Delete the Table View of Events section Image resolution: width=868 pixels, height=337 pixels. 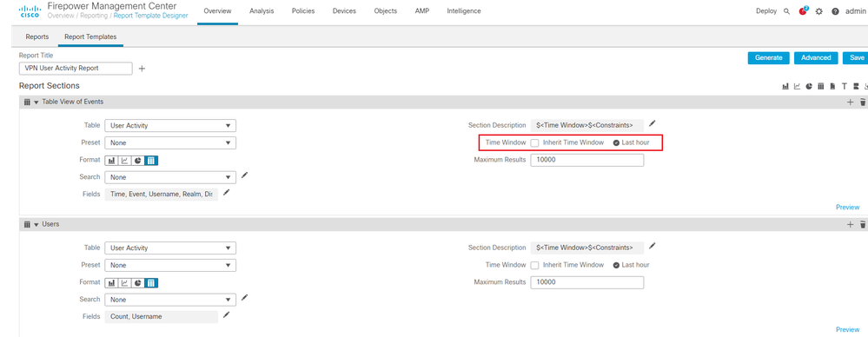(863, 102)
